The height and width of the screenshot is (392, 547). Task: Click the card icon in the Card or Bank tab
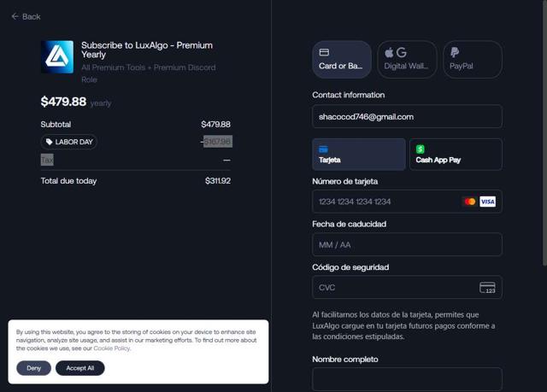324,52
